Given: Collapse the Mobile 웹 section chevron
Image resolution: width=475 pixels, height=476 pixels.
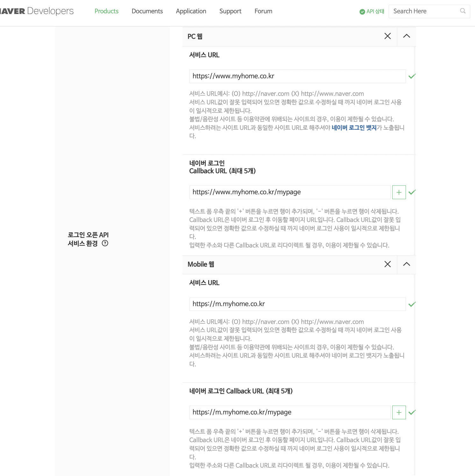Looking at the screenshot, I should pos(407,264).
